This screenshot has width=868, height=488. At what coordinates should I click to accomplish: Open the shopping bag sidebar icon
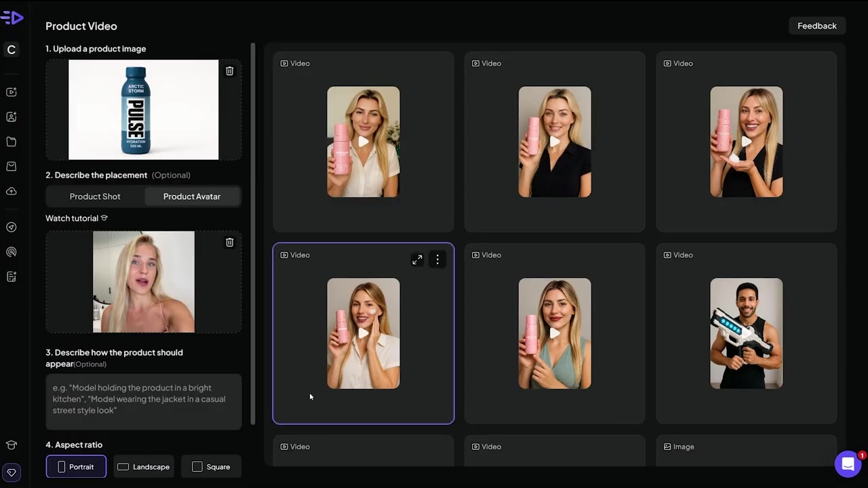point(12,166)
